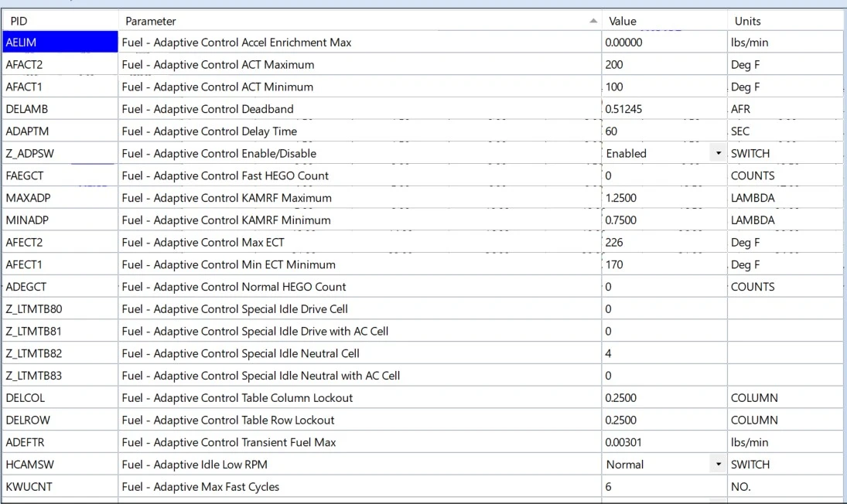Click the HCAMSW PID cell
This screenshot has width=847, height=504.
click(60, 464)
